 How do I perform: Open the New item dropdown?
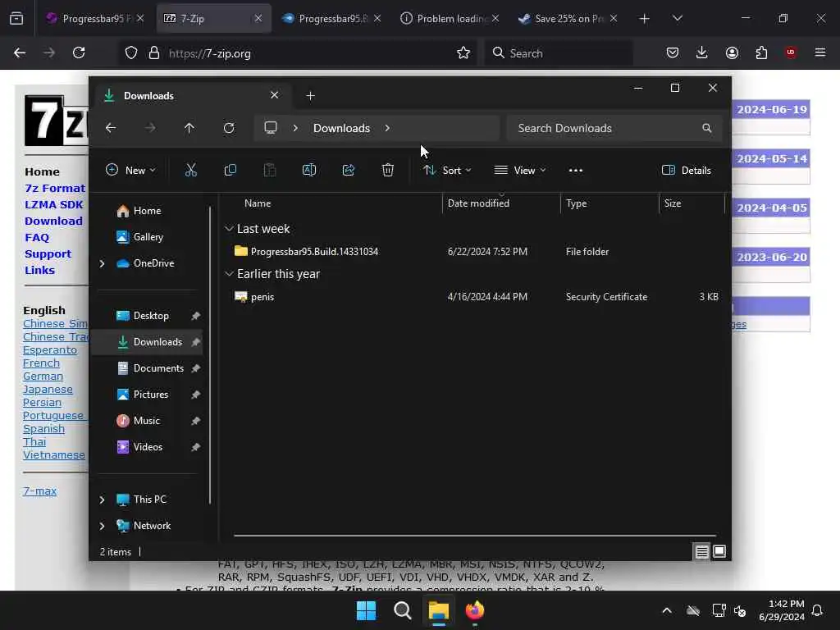pyautogui.click(x=130, y=171)
